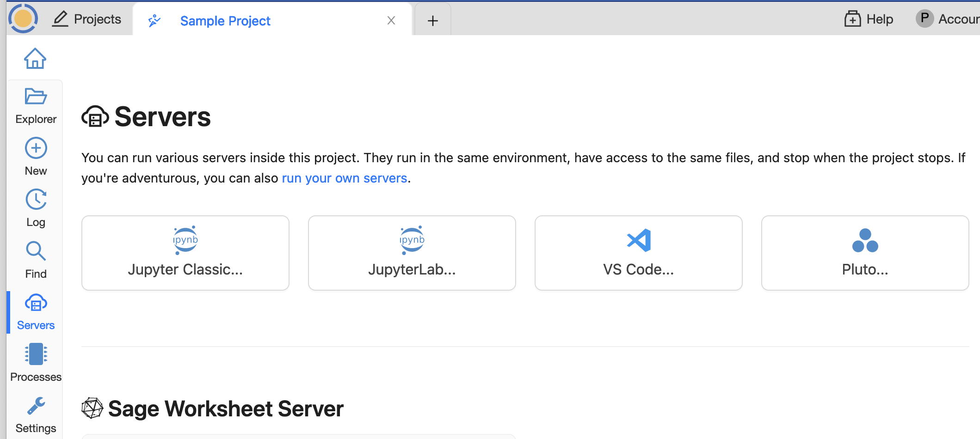Start the VS Code server
The width and height of the screenshot is (980, 439).
[x=638, y=253]
